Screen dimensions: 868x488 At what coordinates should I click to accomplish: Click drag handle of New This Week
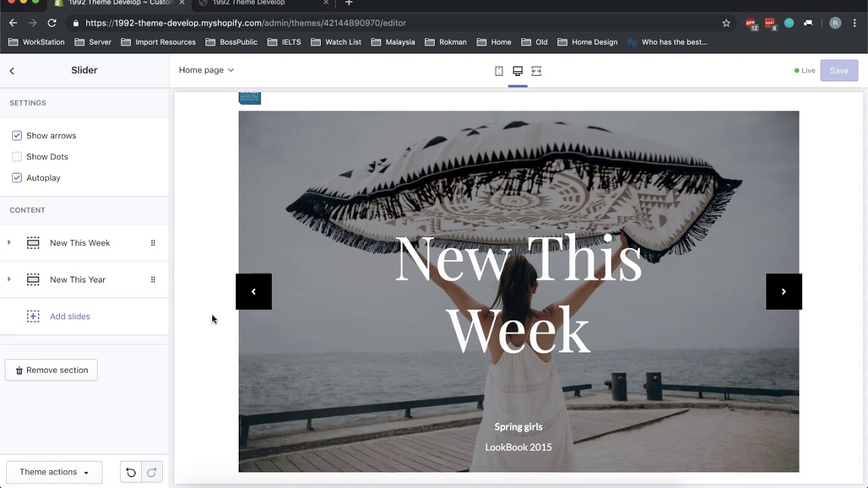153,243
